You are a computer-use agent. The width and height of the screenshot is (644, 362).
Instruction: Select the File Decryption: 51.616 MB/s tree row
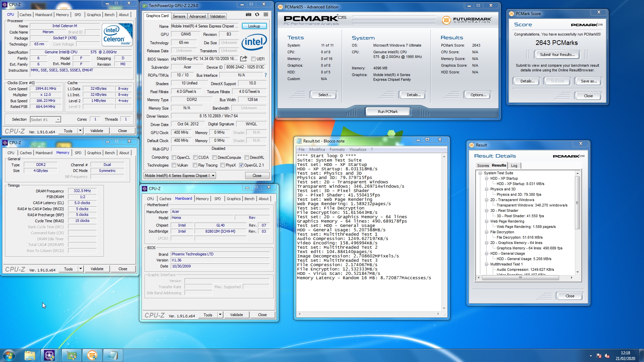pyautogui.click(x=519, y=238)
